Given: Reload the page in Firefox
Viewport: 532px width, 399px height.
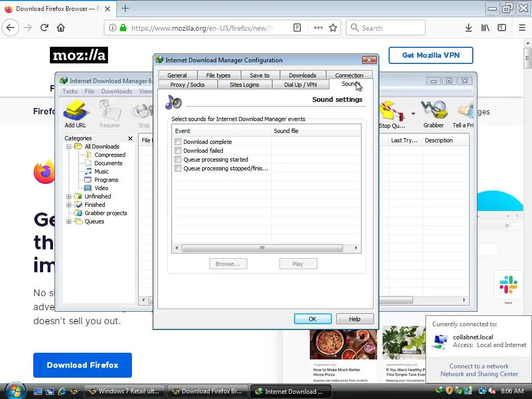Looking at the screenshot, I should (45, 28).
